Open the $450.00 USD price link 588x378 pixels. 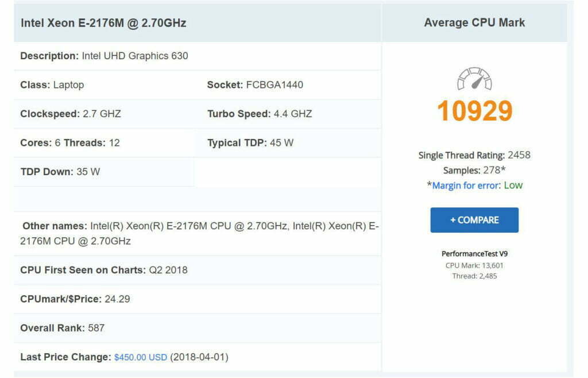point(141,357)
